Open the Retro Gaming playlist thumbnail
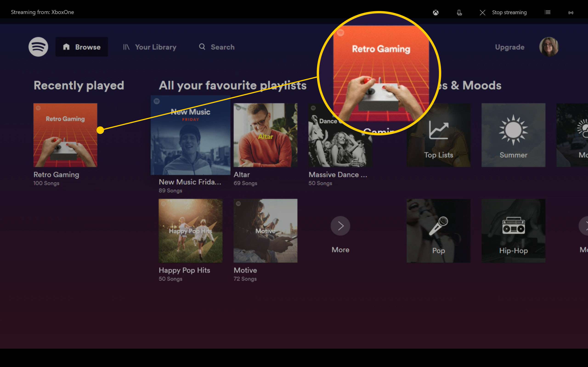This screenshot has height=367, width=588. tap(65, 135)
